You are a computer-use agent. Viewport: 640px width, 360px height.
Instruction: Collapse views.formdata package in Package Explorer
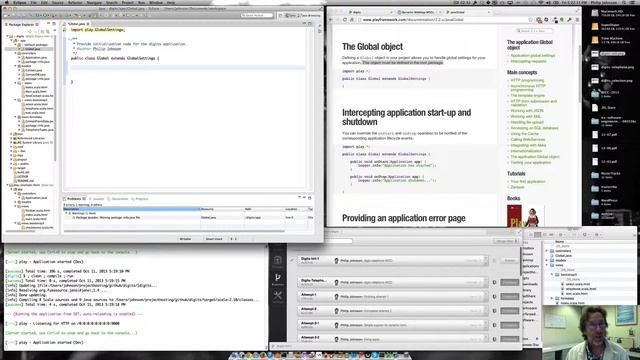16,117
